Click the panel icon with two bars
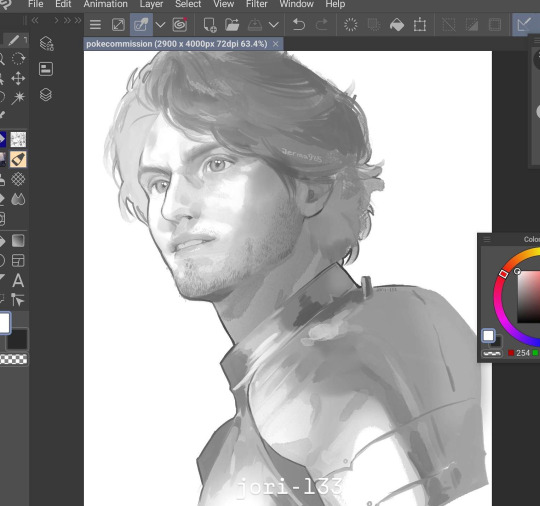The height and width of the screenshot is (506, 540). [46, 69]
